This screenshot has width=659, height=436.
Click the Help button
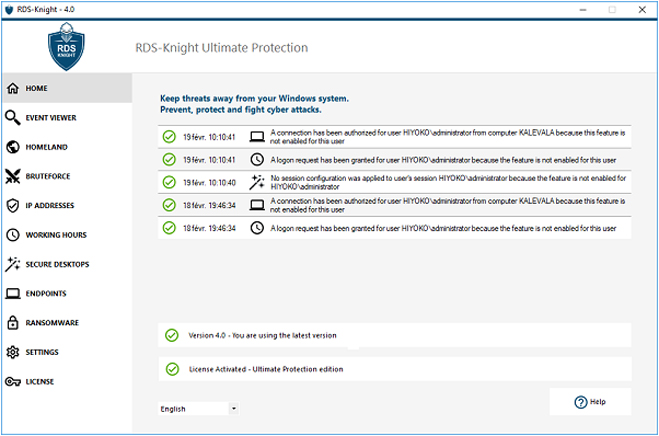(x=590, y=402)
